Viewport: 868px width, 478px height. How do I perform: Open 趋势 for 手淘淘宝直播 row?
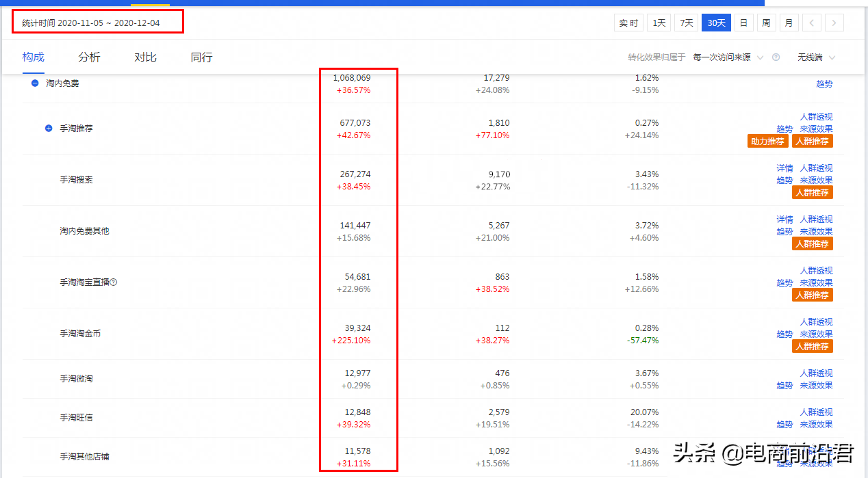pos(784,283)
